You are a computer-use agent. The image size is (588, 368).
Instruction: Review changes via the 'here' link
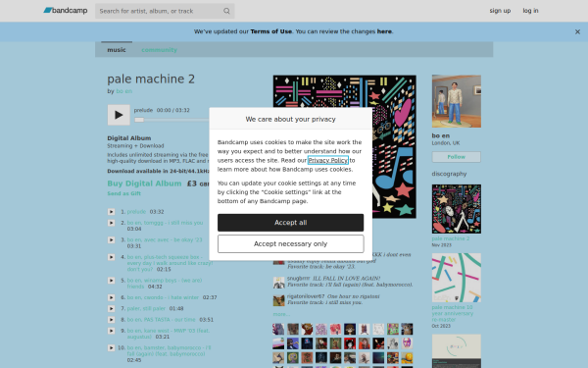(384, 31)
